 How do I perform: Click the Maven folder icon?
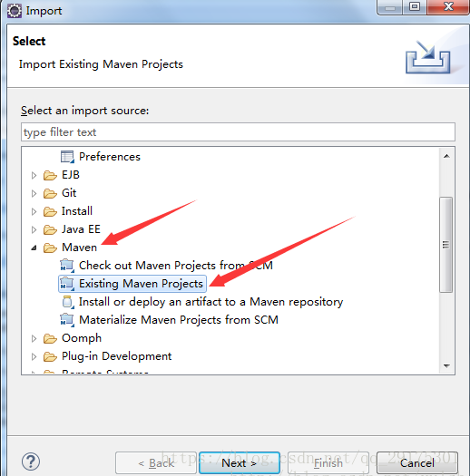(50, 248)
